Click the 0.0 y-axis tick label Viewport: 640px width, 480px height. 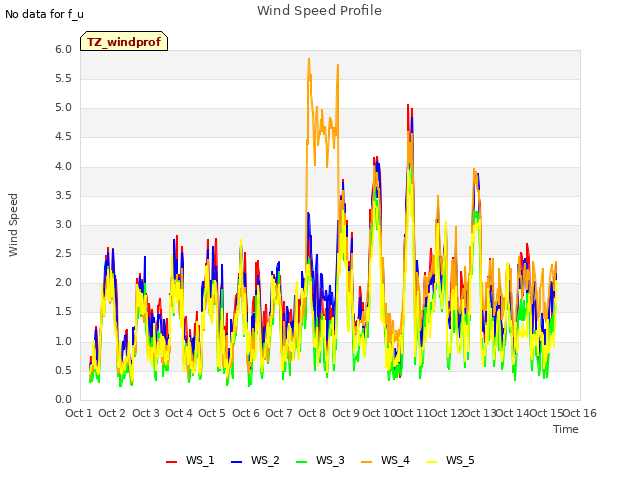[63, 400]
